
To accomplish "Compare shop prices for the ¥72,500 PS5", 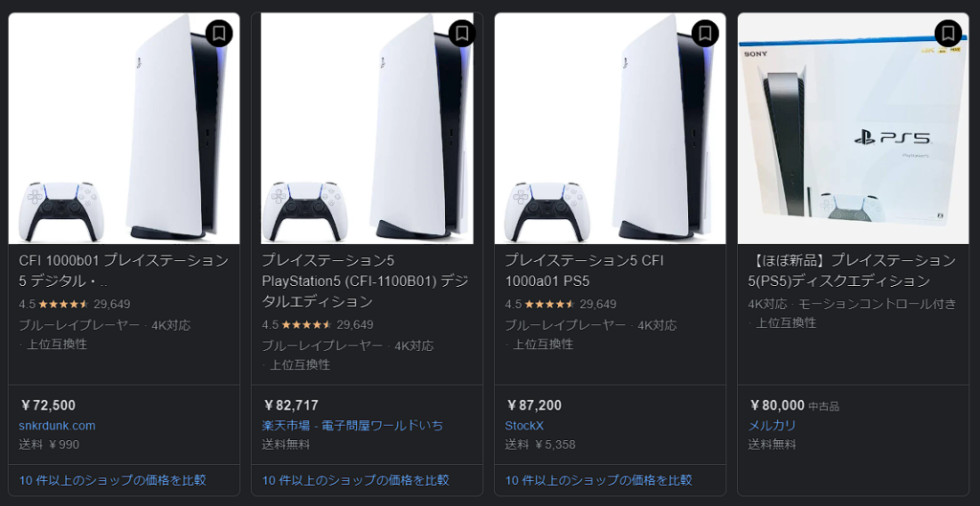I will (113, 480).
